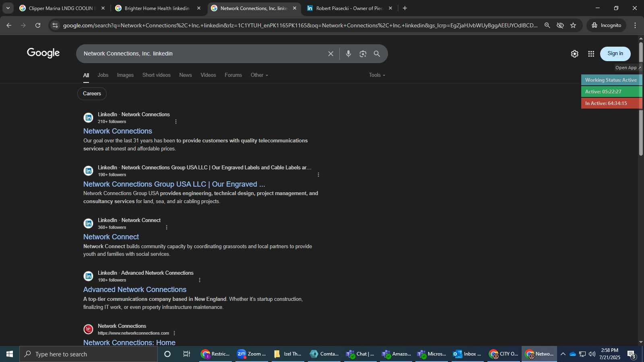Click the Open App overlay button
This screenshot has width=644, height=362.
click(628, 68)
